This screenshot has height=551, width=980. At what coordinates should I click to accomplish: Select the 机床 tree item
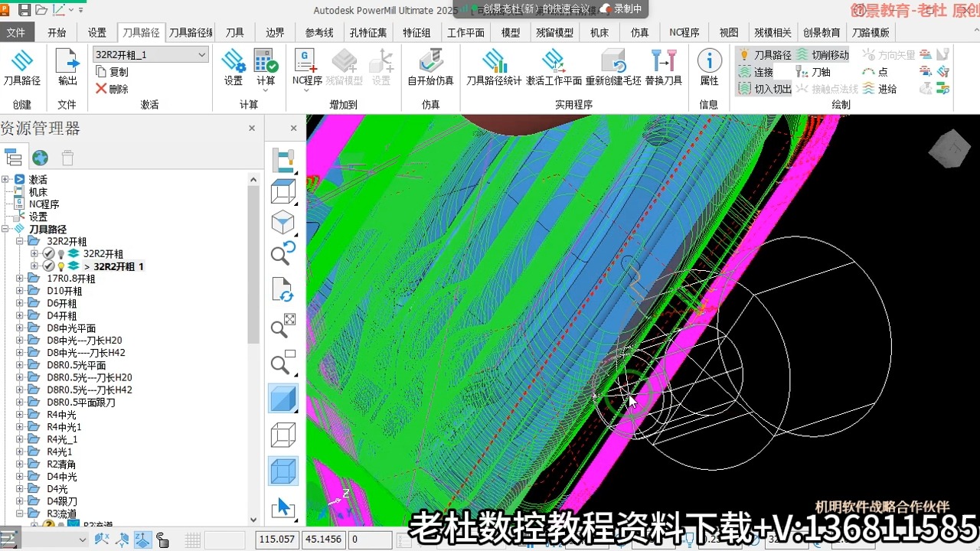[38, 192]
